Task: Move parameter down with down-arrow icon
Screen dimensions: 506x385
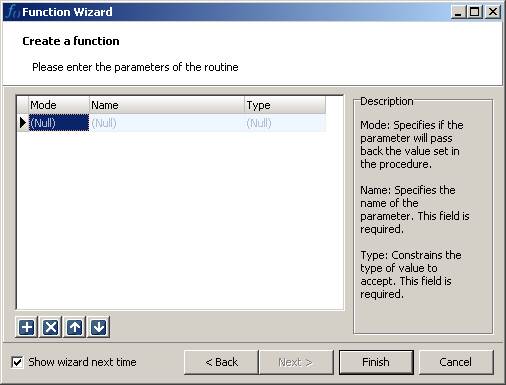Action: (99, 327)
